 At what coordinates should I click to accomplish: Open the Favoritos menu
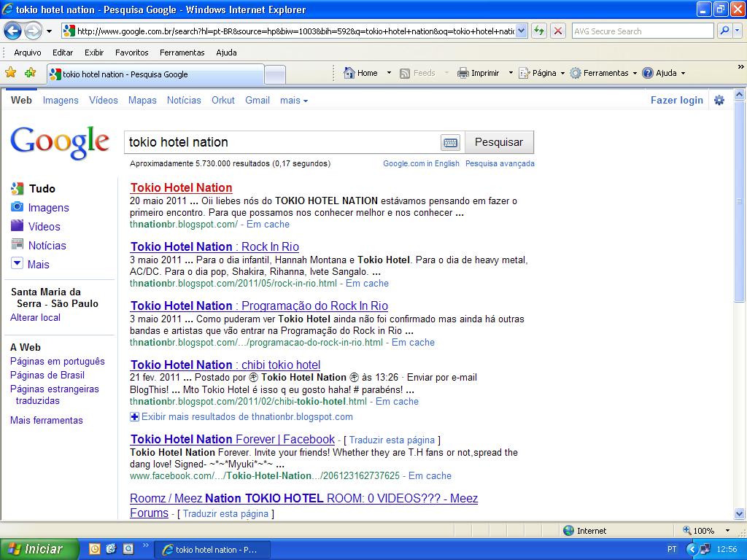(131, 52)
